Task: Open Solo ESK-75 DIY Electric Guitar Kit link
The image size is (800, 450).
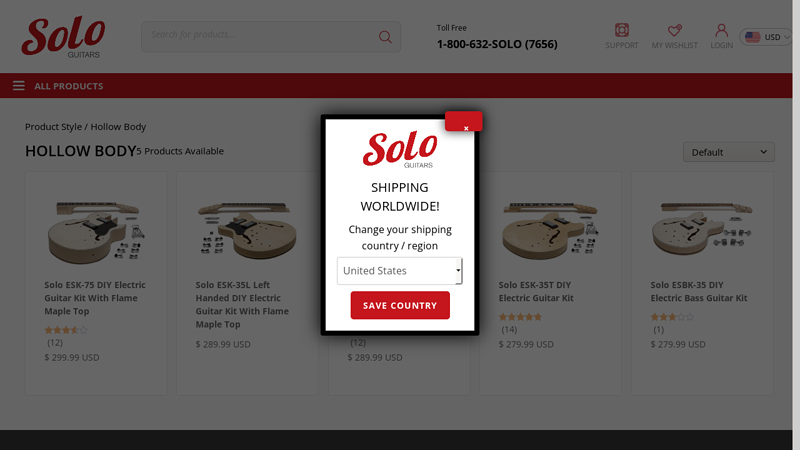Action: click(95, 298)
